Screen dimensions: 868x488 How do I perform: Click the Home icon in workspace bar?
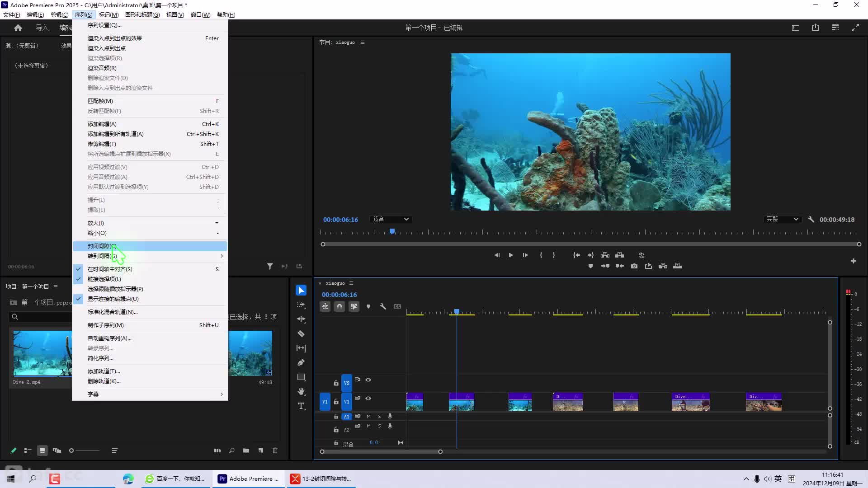point(18,28)
